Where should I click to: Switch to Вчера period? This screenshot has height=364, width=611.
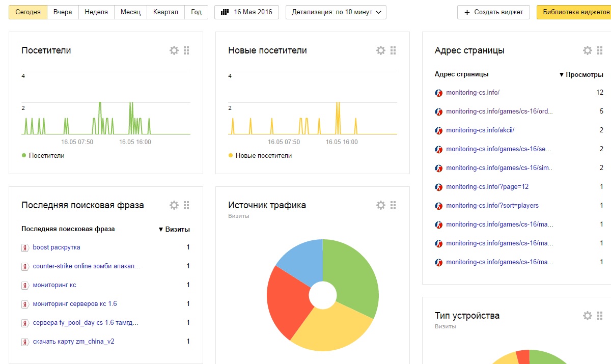point(63,12)
